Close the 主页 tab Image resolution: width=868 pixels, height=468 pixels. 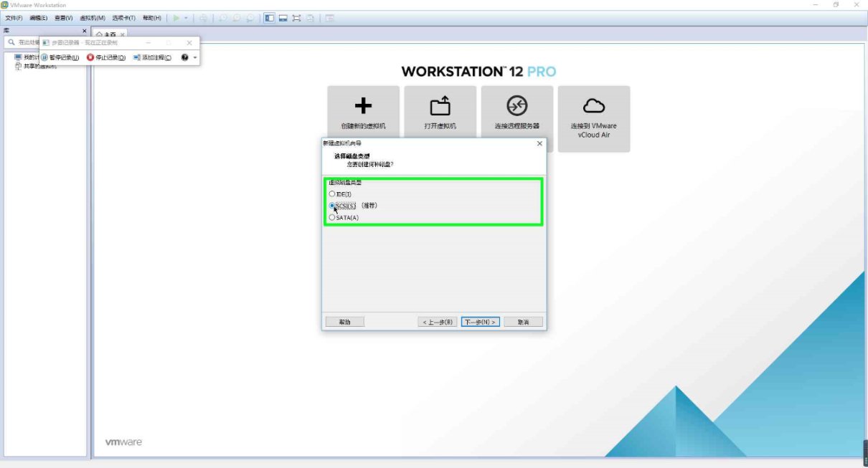[x=122, y=34]
